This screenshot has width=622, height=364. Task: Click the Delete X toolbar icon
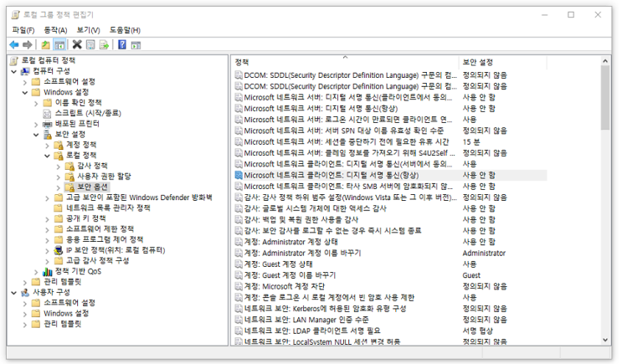(x=77, y=45)
